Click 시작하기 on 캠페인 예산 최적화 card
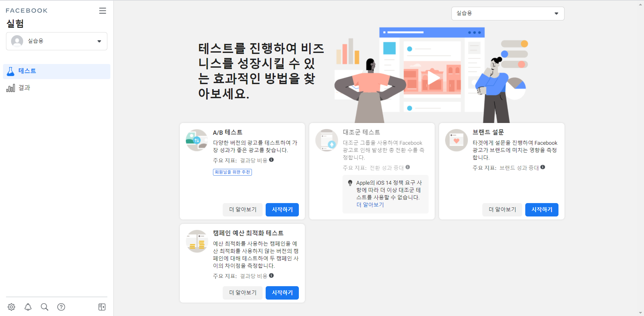 [x=282, y=293]
